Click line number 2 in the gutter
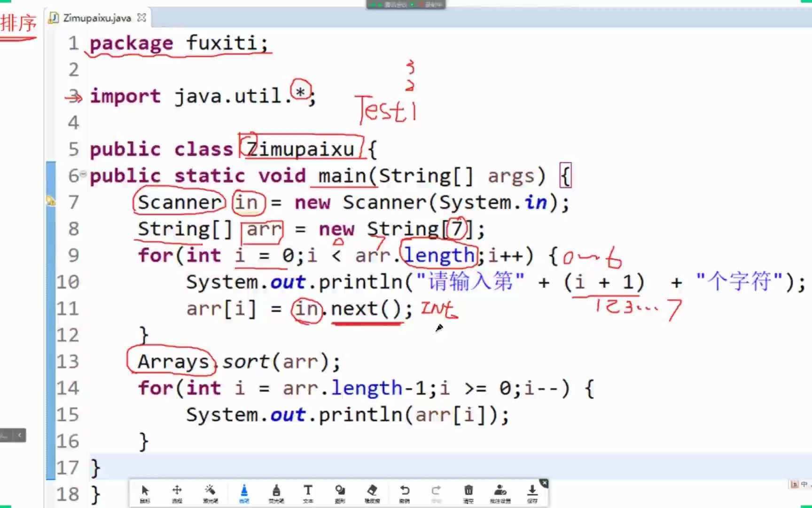Viewport: 812px width, 508px height. [x=74, y=70]
